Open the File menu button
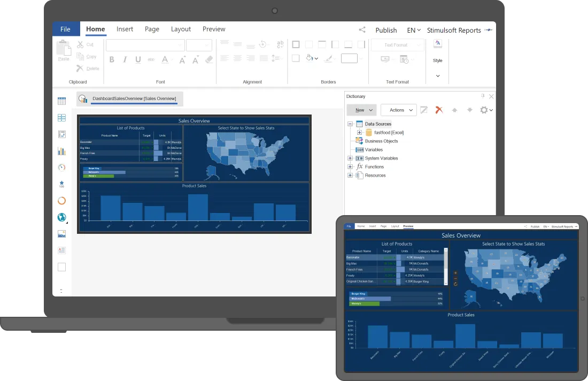This screenshot has height=381, width=588. 66,29
